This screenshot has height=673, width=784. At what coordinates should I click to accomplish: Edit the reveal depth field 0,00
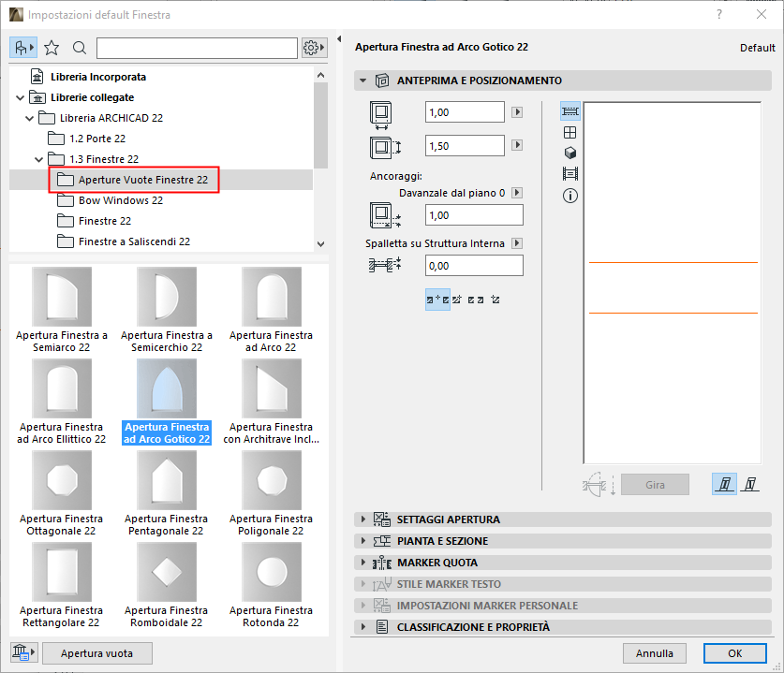(474, 265)
